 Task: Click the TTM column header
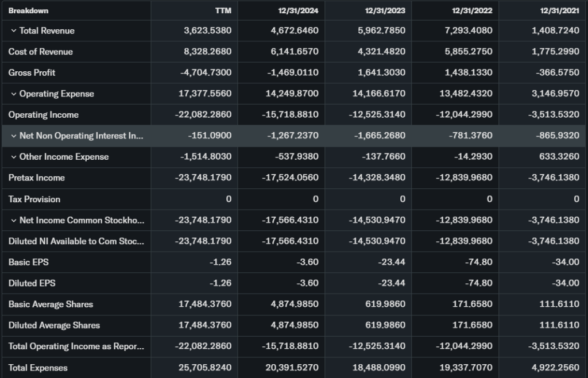pyautogui.click(x=223, y=10)
